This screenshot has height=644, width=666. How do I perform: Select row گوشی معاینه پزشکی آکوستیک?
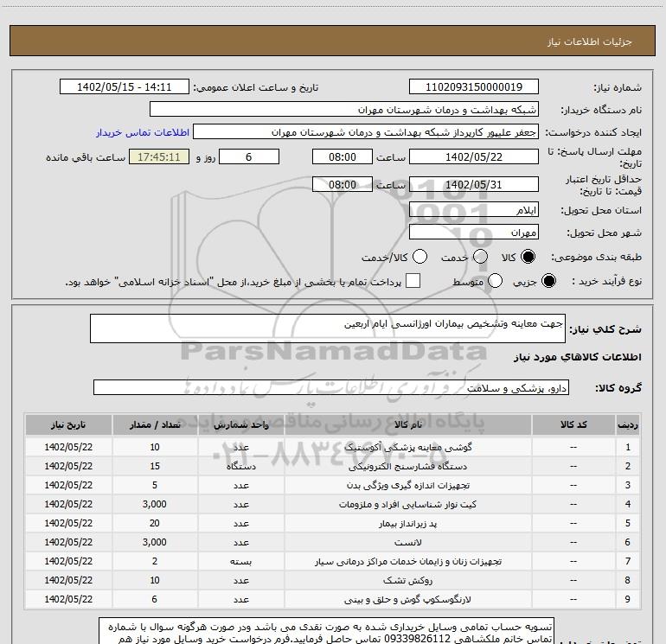pyautogui.click(x=333, y=447)
